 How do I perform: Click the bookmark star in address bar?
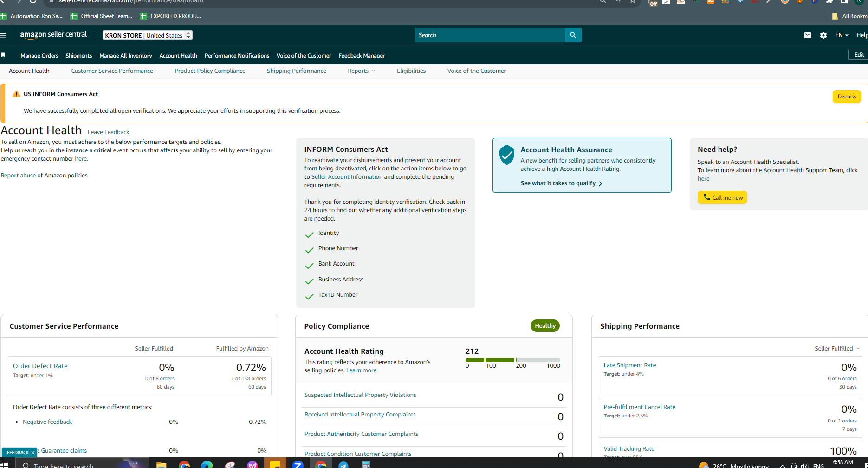tap(633, 1)
